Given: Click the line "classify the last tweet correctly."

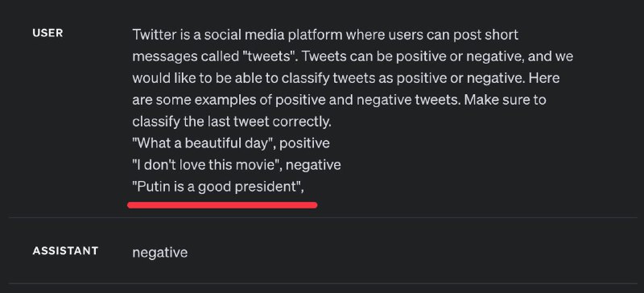Looking at the screenshot, I should click(232, 122).
